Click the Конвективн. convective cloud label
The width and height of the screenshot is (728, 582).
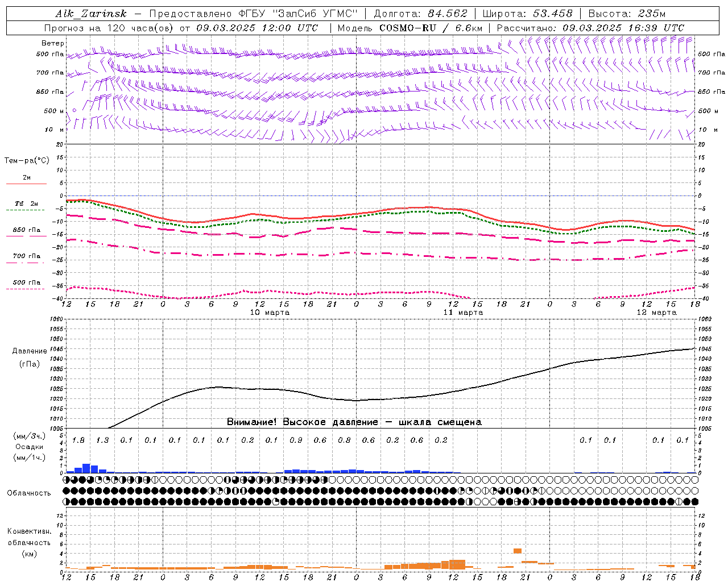pos(29,531)
